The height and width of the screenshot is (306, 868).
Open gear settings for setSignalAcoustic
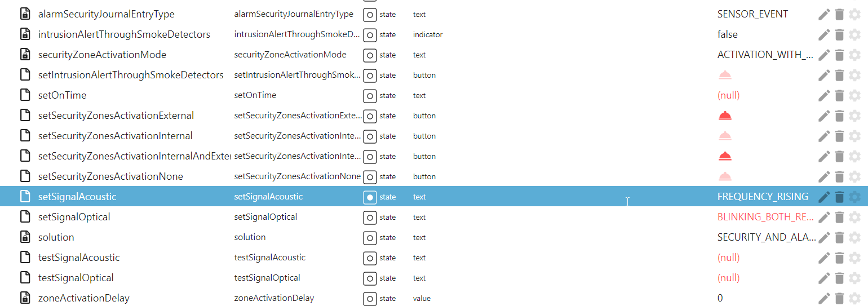pos(854,197)
